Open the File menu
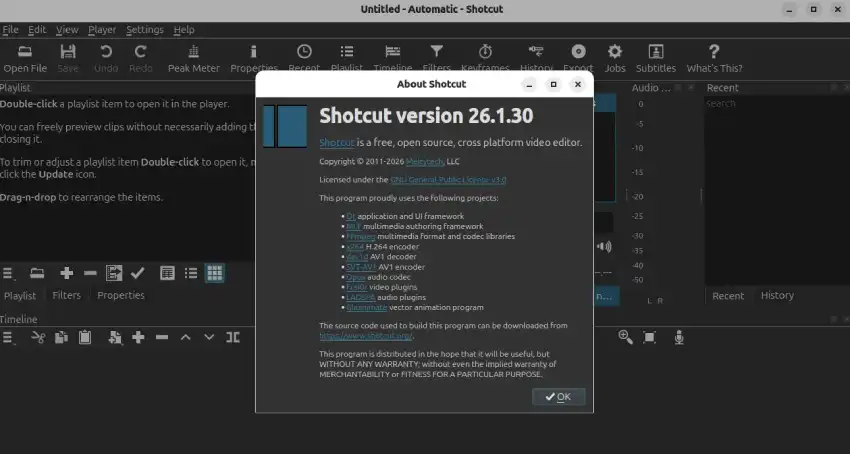Screen dimensions: 850x454 [10, 30]
